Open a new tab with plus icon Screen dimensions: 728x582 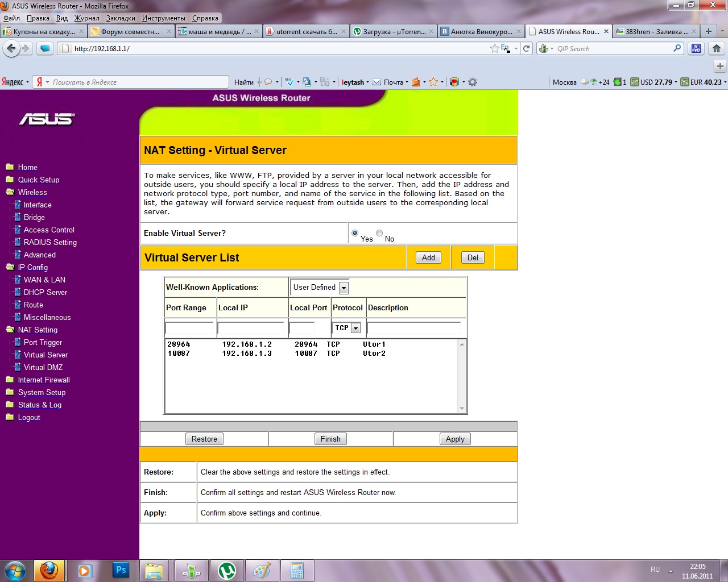pos(709,31)
